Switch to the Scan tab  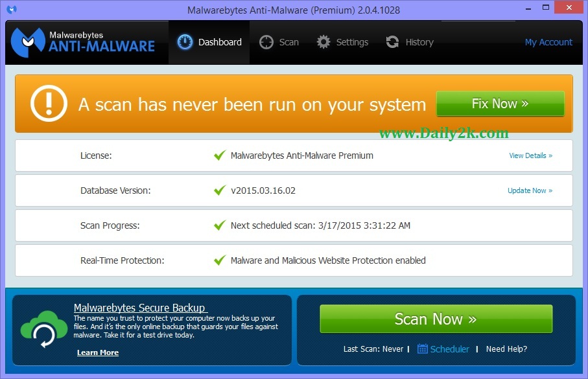[279, 42]
